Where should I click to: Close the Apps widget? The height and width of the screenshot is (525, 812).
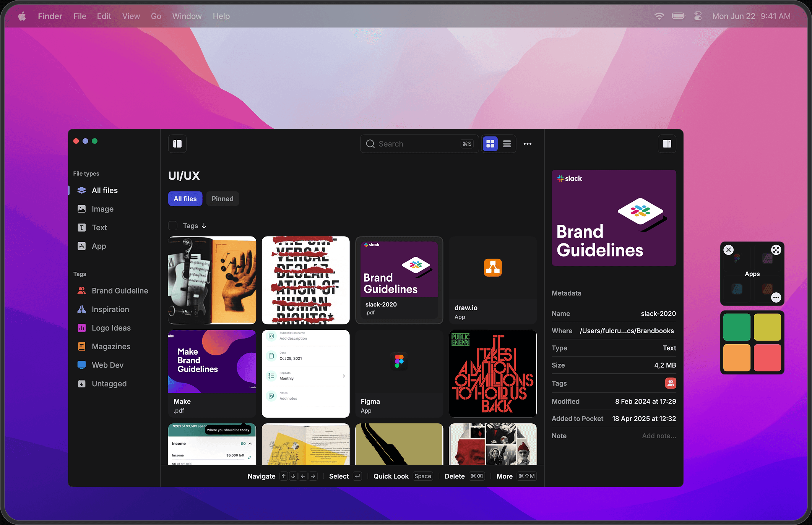click(x=729, y=250)
